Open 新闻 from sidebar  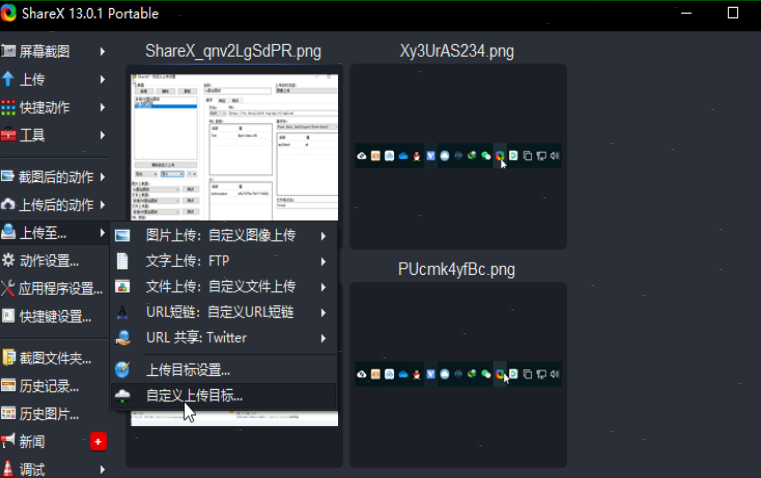point(54,442)
